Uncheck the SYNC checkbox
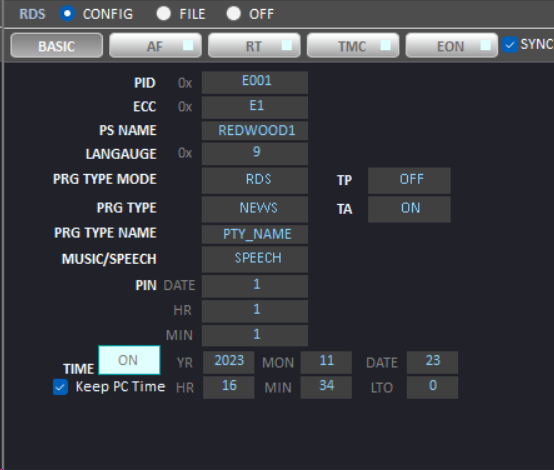The width and height of the screenshot is (554, 470). [510, 45]
